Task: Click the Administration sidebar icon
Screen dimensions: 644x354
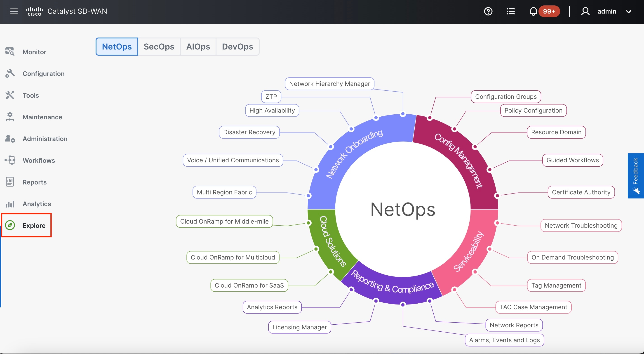Action: pyautogui.click(x=10, y=139)
